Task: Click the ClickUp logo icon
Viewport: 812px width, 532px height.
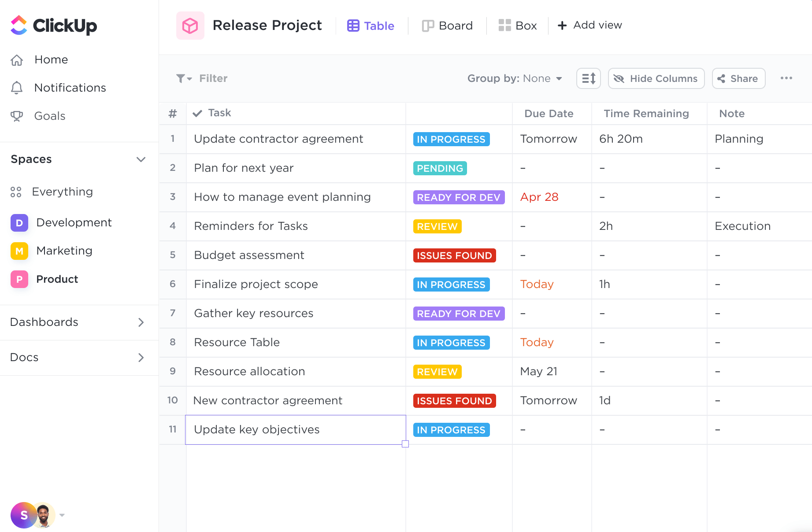Action: (19, 25)
